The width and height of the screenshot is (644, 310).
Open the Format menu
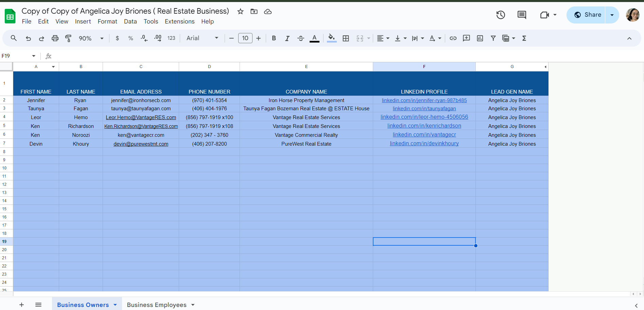tap(107, 21)
